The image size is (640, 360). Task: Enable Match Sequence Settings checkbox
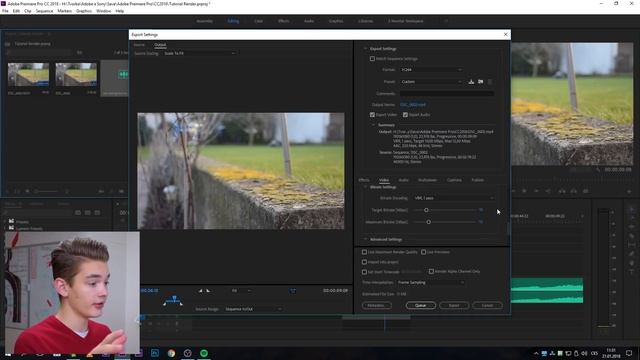click(x=372, y=59)
